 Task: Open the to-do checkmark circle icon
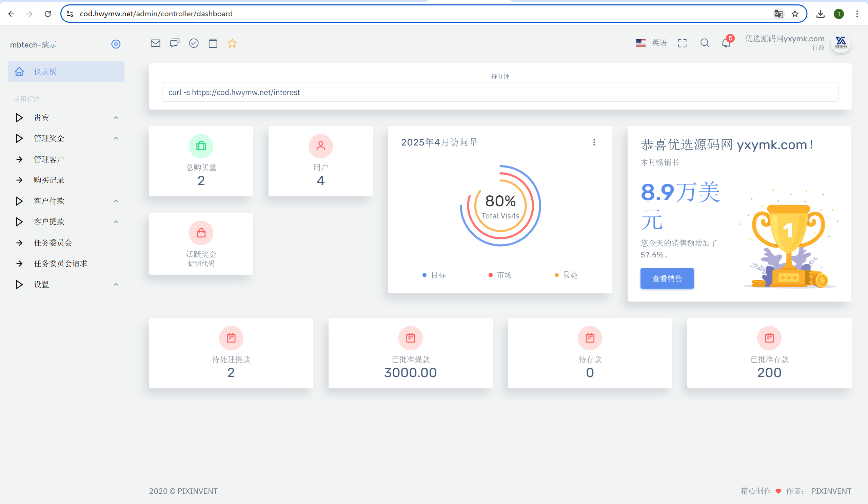click(194, 43)
